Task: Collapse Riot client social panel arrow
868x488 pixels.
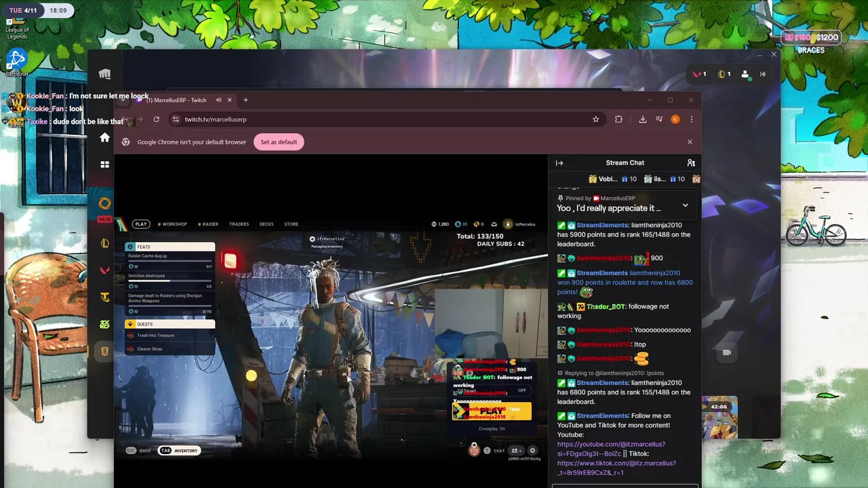Action: tap(763, 74)
